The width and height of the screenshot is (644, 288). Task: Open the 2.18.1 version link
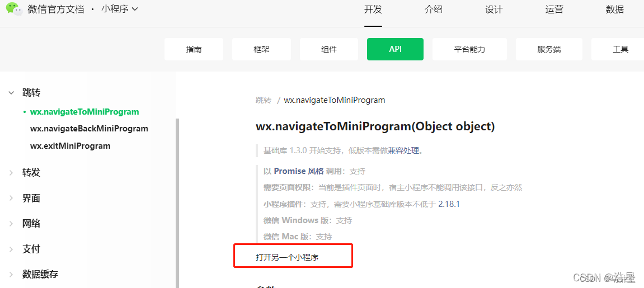pyautogui.click(x=449, y=204)
